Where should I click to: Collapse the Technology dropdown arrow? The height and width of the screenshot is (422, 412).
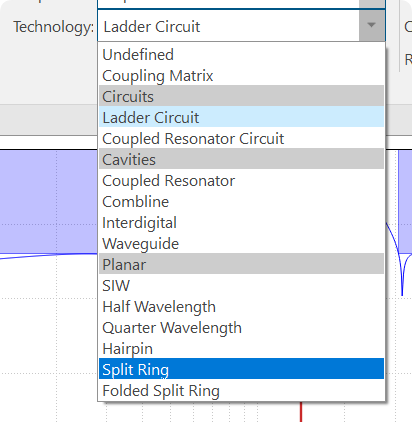[x=372, y=25]
